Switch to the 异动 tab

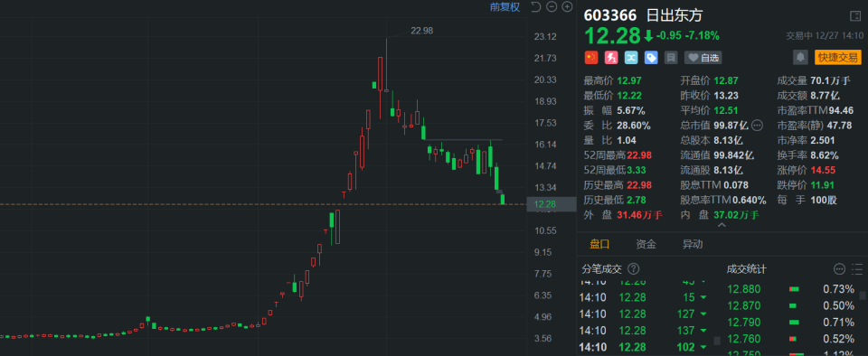pyautogui.click(x=693, y=244)
